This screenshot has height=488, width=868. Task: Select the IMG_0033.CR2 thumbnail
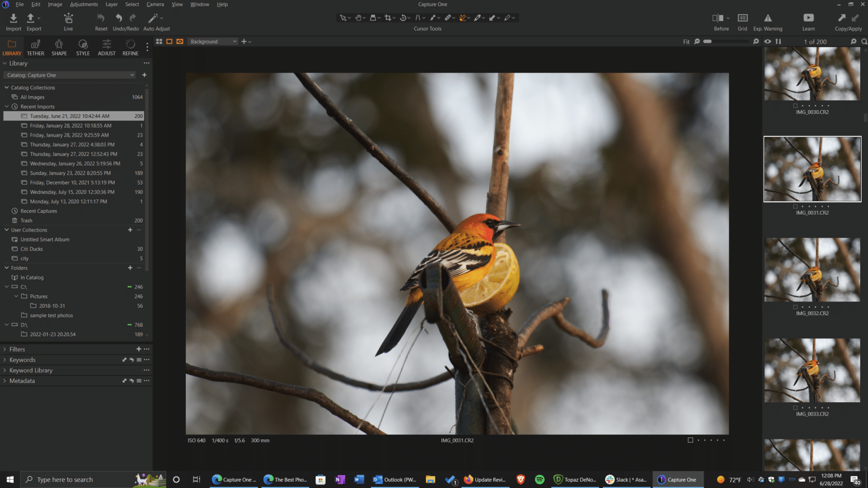(812, 370)
